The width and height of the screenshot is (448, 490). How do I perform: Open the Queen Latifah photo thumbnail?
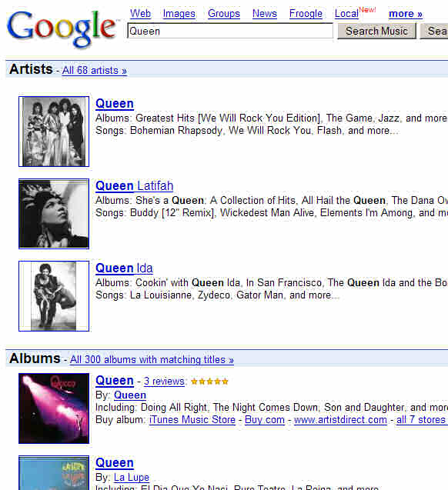tap(54, 214)
